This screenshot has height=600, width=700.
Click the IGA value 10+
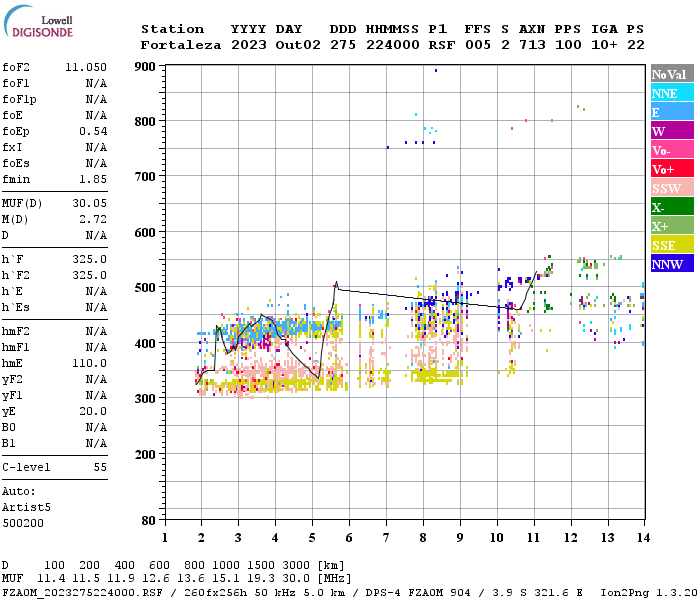click(604, 45)
